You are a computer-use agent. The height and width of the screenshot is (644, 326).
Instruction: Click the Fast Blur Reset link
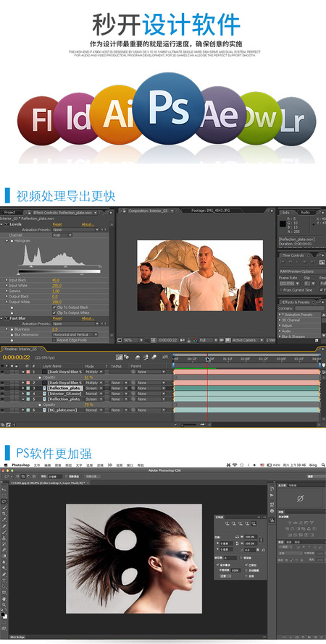pyautogui.click(x=57, y=318)
